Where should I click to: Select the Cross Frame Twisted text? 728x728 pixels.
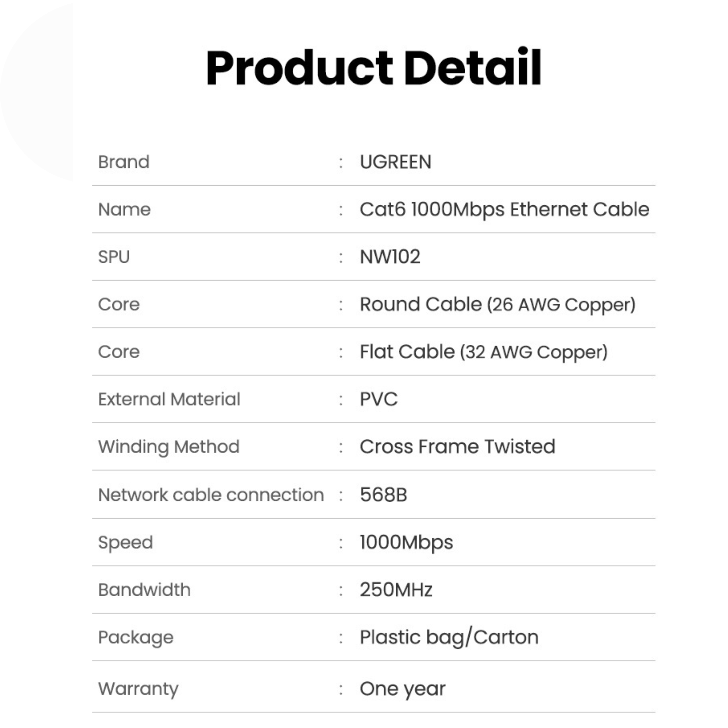[457, 447]
